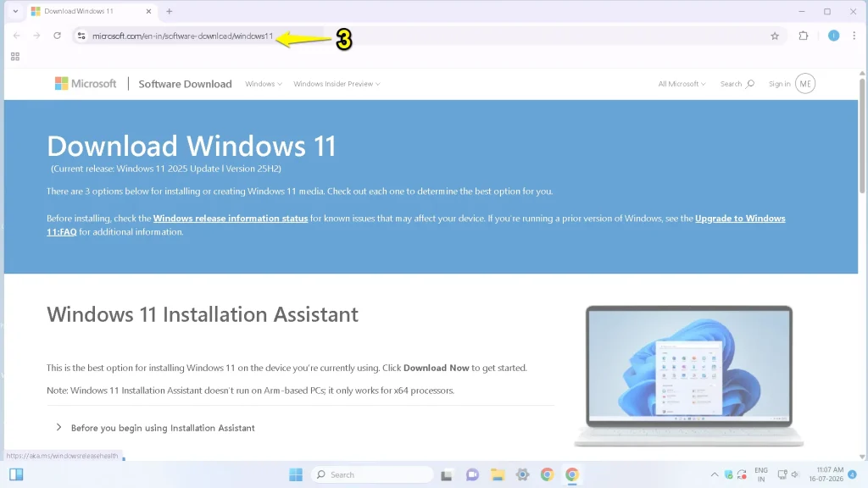Viewport: 868px width, 488px height.
Task: Open the network tray icon
Action: (782, 474)
